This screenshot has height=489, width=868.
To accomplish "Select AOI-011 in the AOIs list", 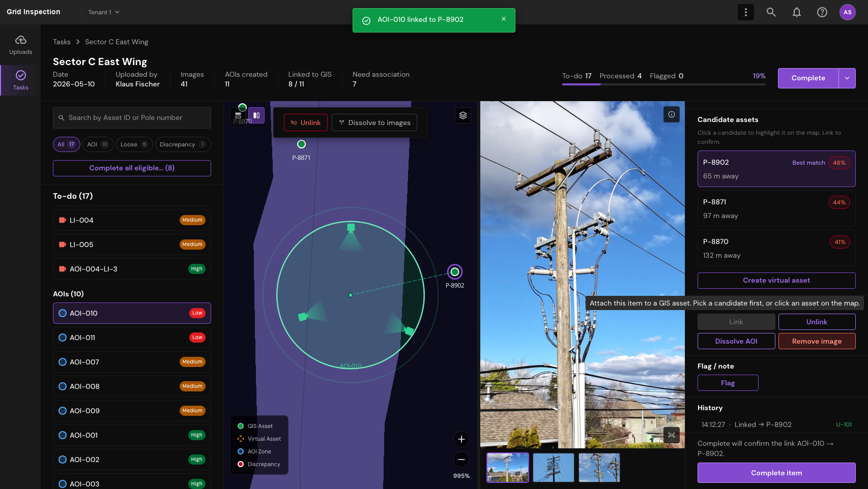I will pos(132,338).
